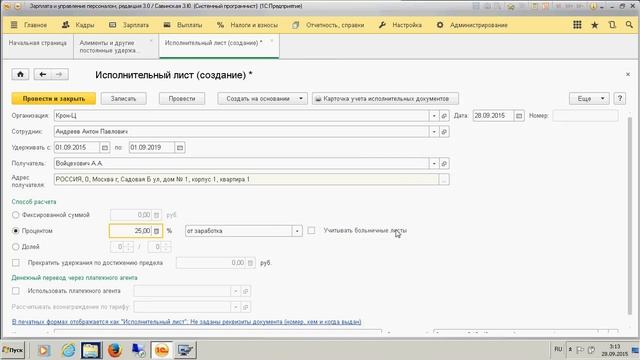Open 1C application taskbar icon
This screenshot has height=360, width=640.
click(162, 350)
